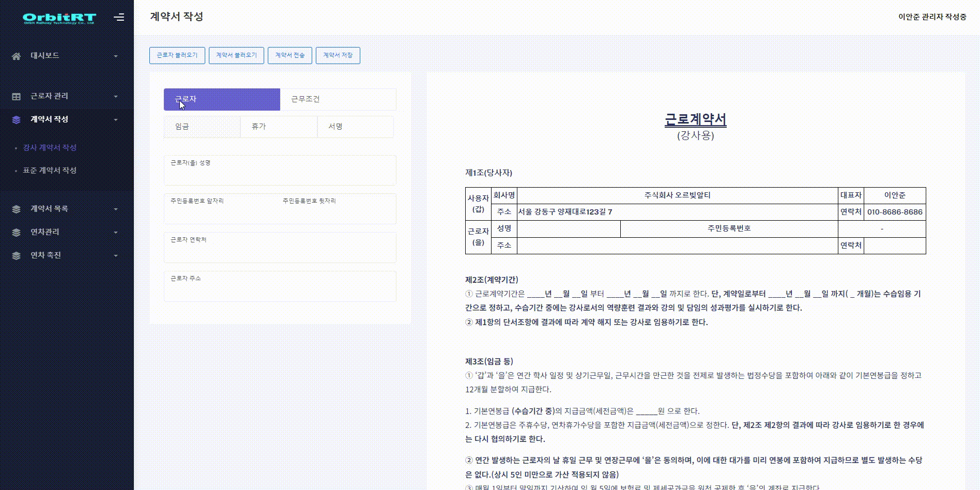Viewport: 980px width, 490px height.
Task: Switch to the 근무조건 tab
Action: point(338,99)
